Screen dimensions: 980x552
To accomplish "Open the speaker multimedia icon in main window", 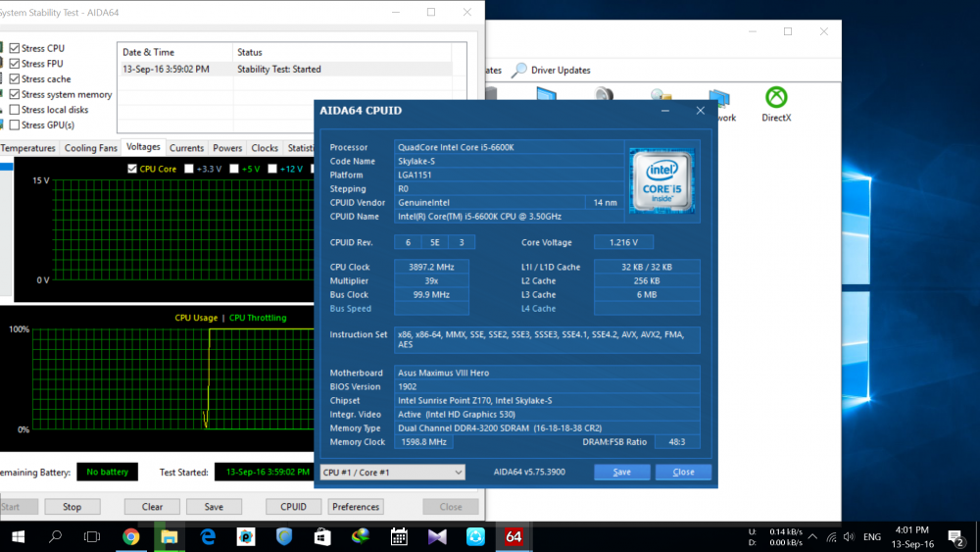I will click(604, 94).
